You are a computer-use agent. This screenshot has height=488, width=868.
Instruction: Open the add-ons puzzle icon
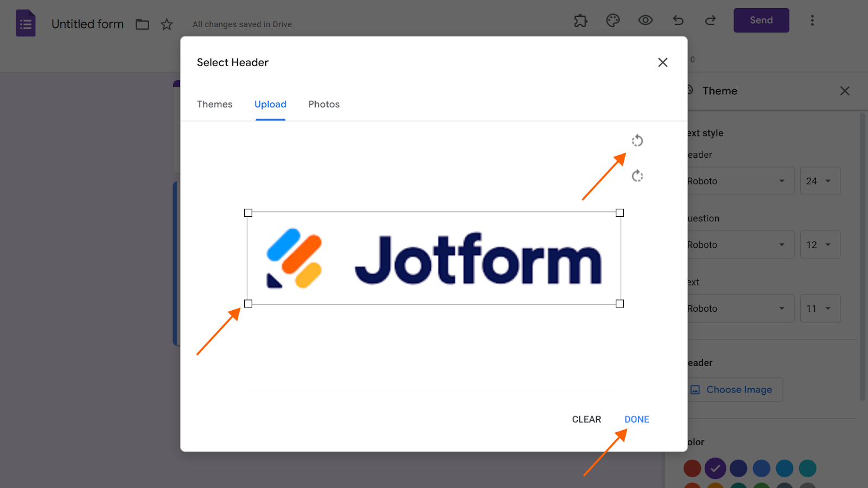click(580, 21)
